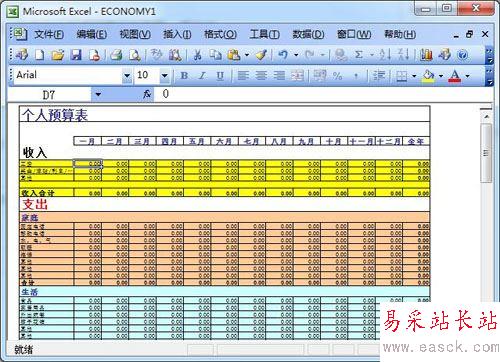Toggle center alignment
Screen dimensions: 500x362
point(261,76)
